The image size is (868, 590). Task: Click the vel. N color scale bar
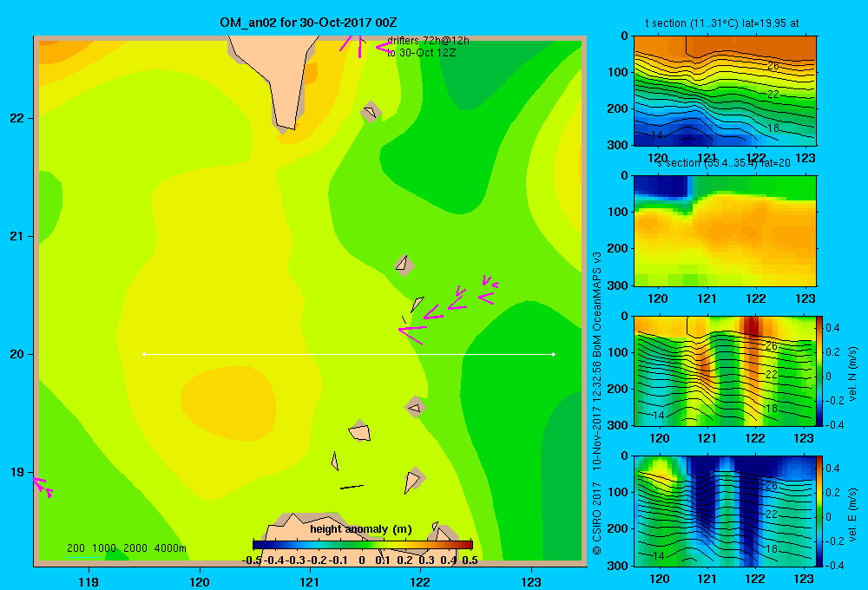[820, 370]
